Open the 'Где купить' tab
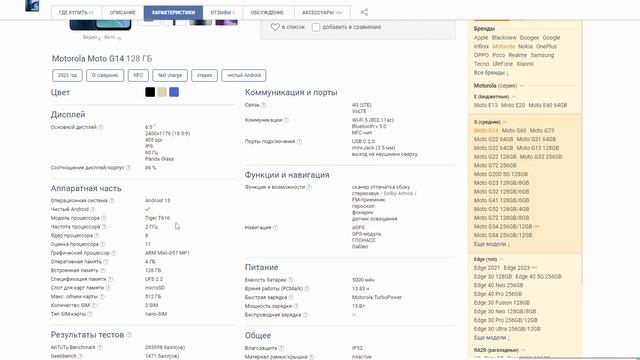Viewport: 640px width, 360px height. point(76,13)
